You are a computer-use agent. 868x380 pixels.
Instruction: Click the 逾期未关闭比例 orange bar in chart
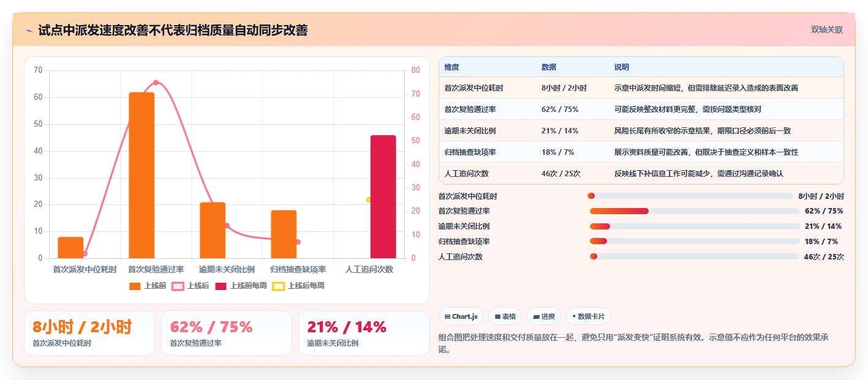click(x=213, y=230)
